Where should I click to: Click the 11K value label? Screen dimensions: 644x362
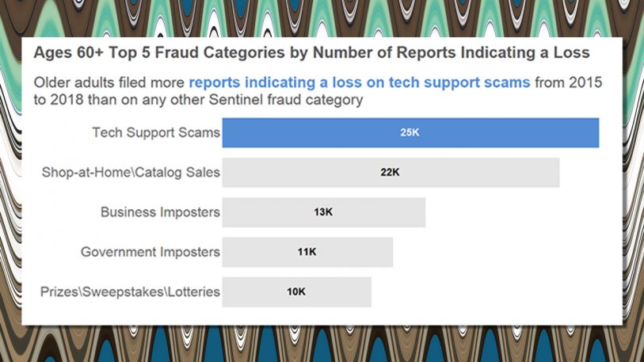point(307,252)
